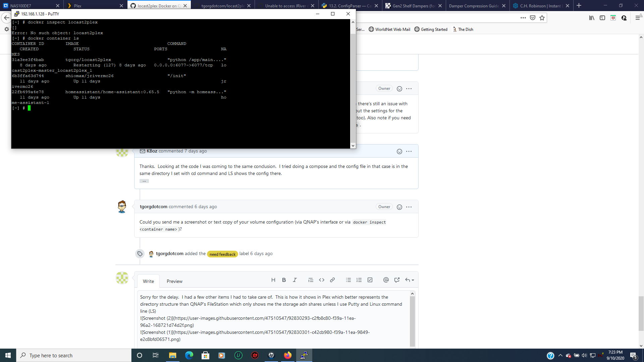Insert a heading in the comment editor
This screenshot has height=362, width=644.
tap(273, 280)
